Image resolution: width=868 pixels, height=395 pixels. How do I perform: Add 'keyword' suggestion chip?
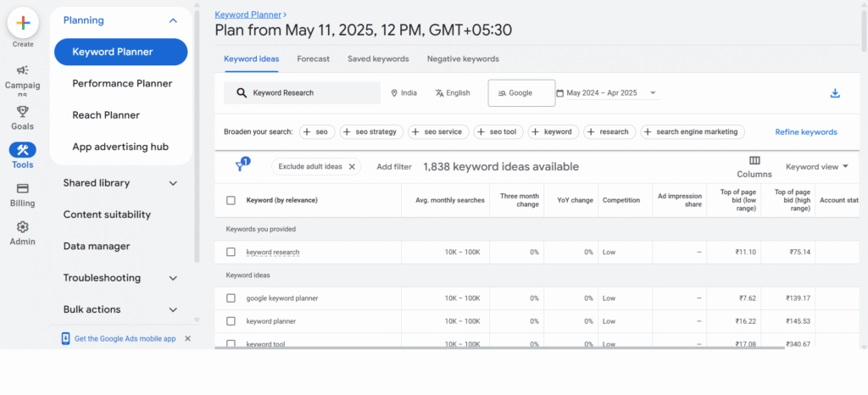pyautogui.click(x=553, y=131)
